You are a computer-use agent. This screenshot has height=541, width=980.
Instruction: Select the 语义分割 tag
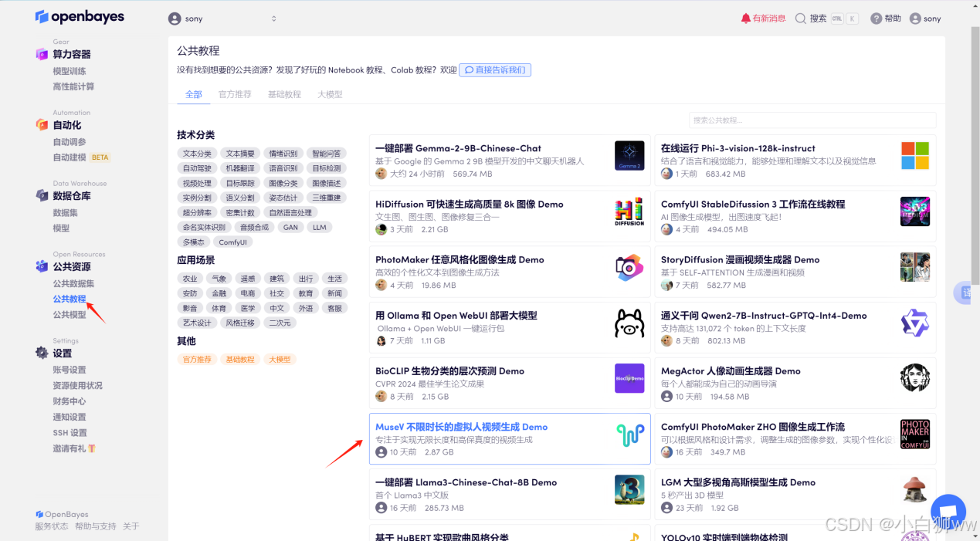click(x=240, y=198)
